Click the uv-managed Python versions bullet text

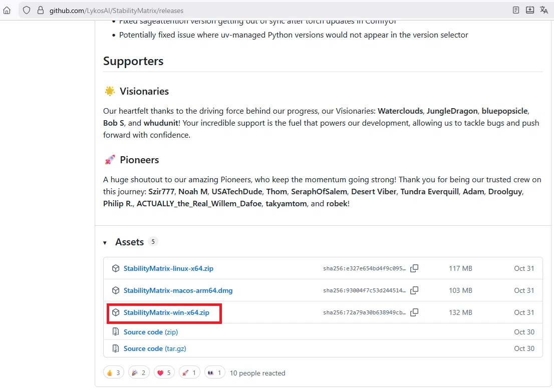[x=294, y=35]
